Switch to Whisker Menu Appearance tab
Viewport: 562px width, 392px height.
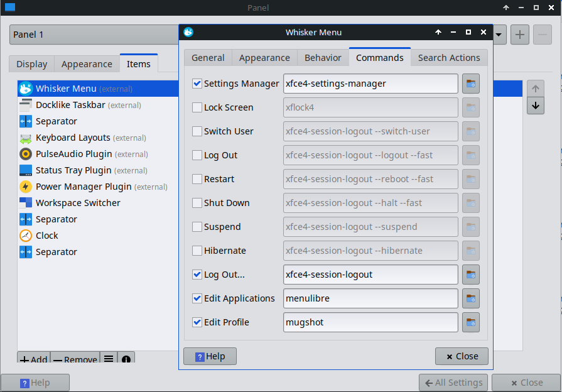pos(264,58)
